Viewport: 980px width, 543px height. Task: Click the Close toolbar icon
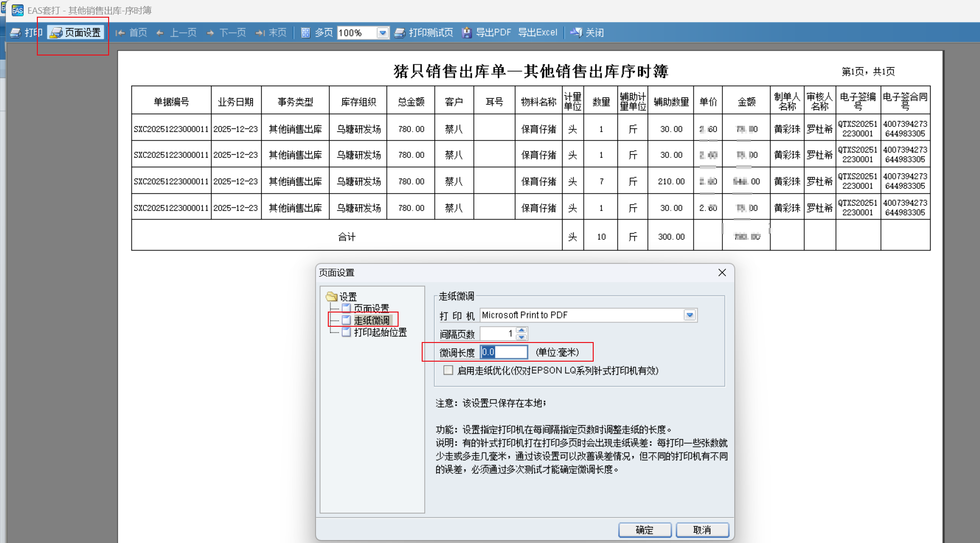point(576,33)
